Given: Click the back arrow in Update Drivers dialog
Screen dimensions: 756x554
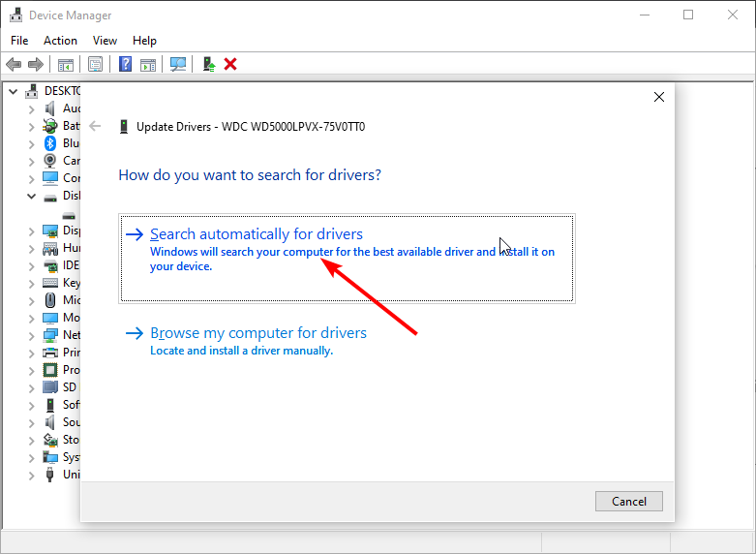Looking at the screenshot, I should point(95,127).
